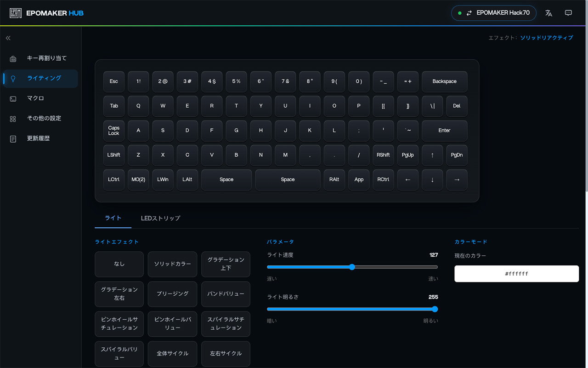Collapse the sidebar with double chevron icon

pyautogui.click(x=8, y=38)
